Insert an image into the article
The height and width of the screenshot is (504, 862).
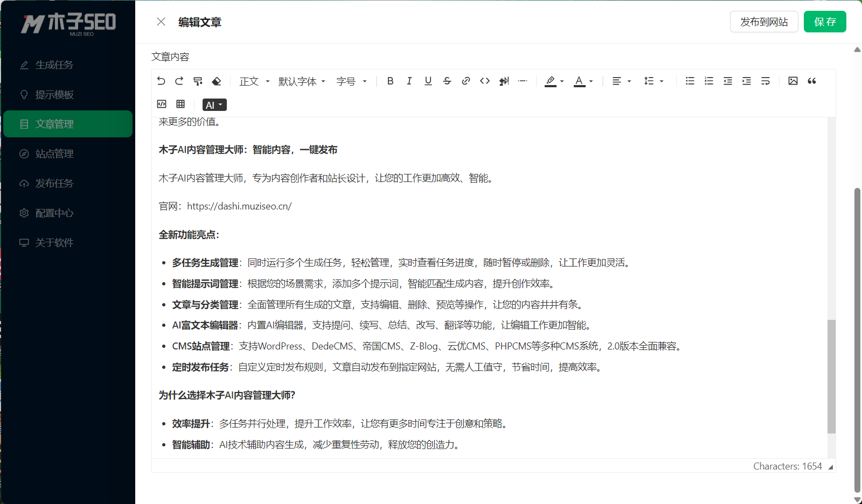(793, 81)
